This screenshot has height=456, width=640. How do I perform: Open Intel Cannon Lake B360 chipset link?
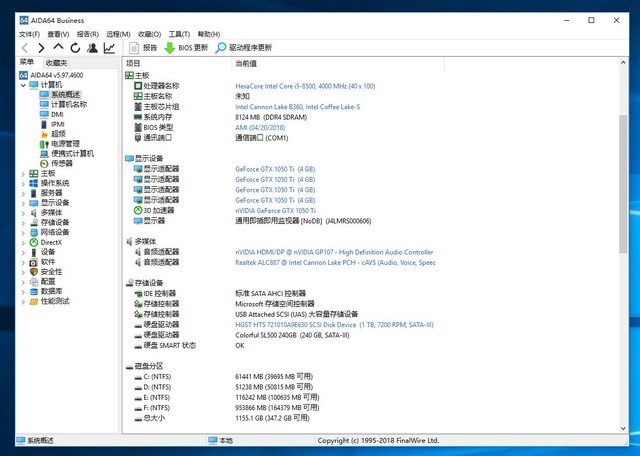click(x=298, y=107)
